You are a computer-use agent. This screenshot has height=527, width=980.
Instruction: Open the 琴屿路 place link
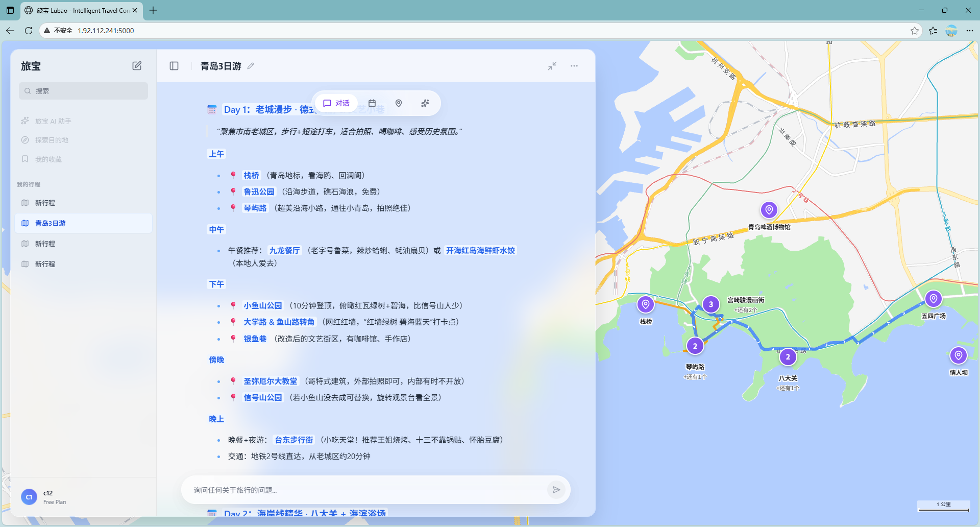coord(255,208)
